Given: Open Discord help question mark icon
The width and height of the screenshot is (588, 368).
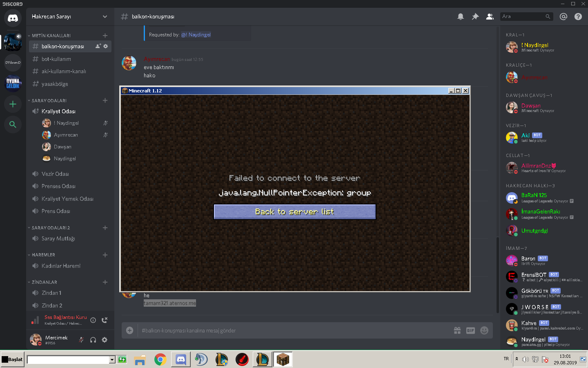Looking at the screenshot, I should tap(578, 17).
